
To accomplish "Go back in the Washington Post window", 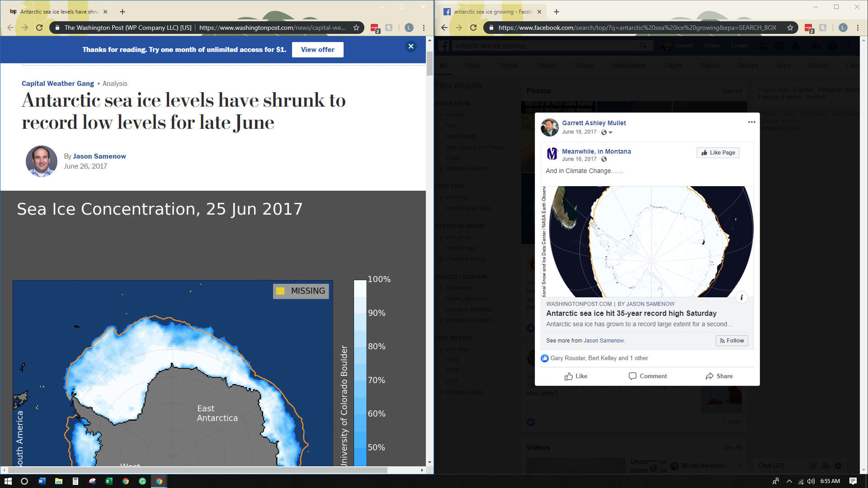I will pyautogui.click(x=10, y=28).
